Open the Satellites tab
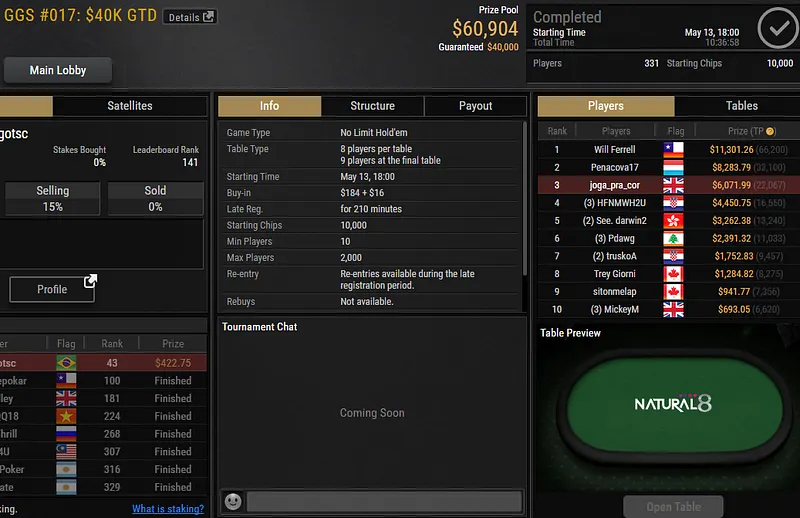This screenshot has width=800, height=518. [x=130, y=106]
